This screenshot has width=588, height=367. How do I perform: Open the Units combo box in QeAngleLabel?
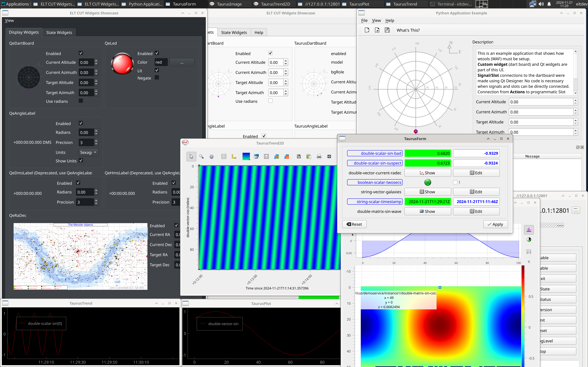click(89, 152)
